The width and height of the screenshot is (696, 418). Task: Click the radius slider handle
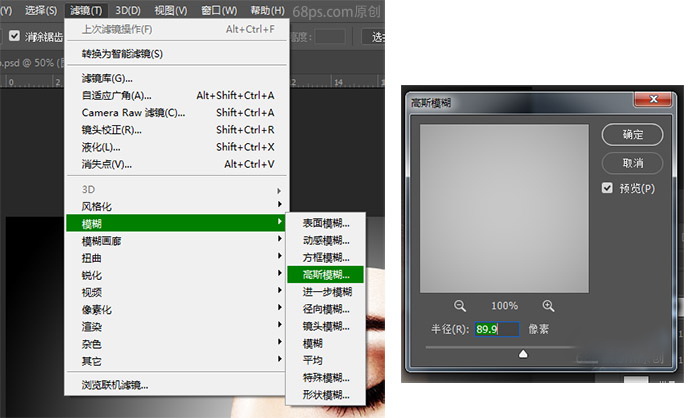coord(523,354)
